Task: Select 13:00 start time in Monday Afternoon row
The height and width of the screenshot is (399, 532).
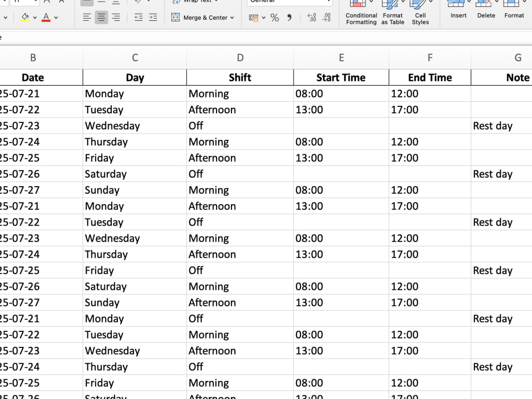Action: [342, 206]
